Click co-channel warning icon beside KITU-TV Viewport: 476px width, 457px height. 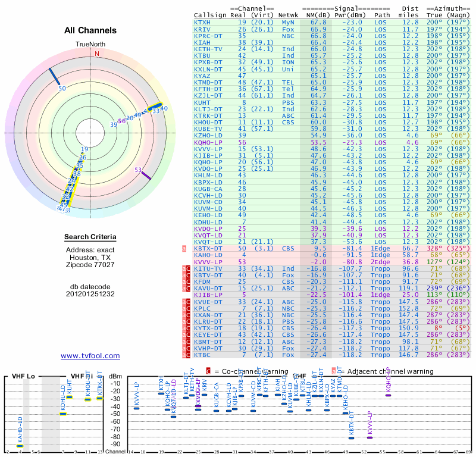coord(187,270)
